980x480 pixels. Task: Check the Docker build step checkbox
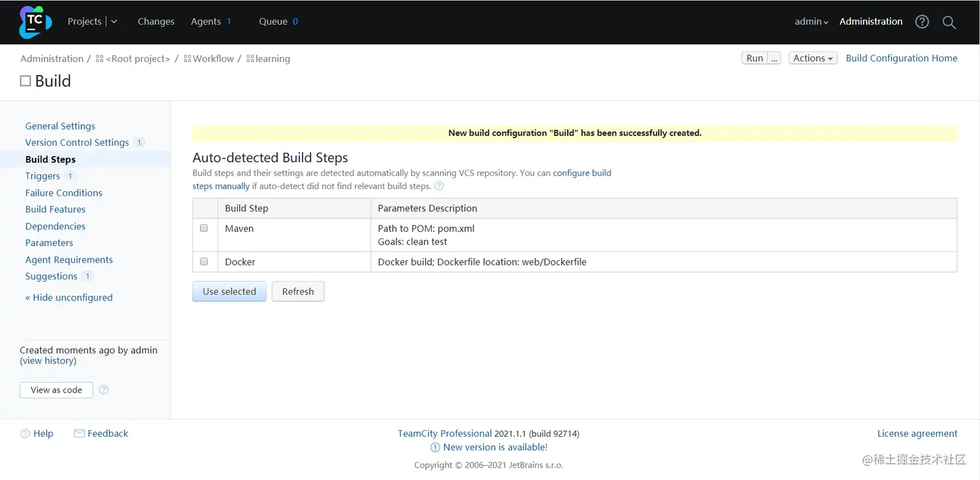click(204, 262)
